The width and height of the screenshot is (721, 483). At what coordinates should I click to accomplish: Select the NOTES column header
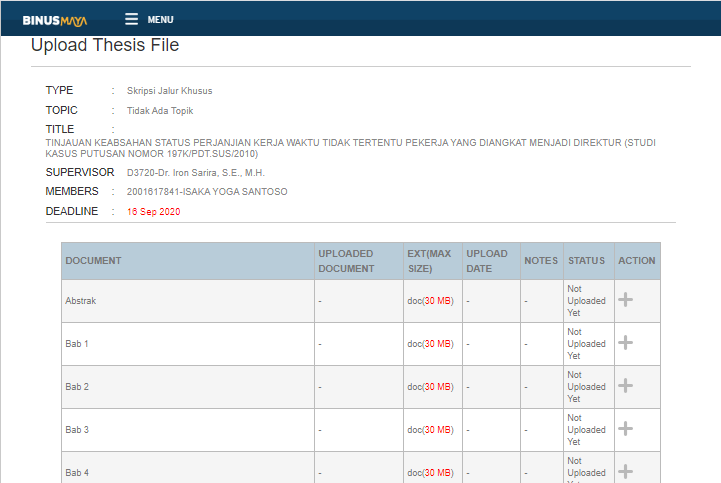click(541, 261)
